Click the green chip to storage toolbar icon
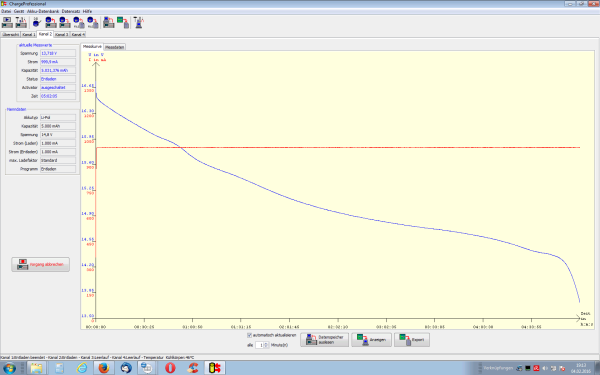The width and height of the screenshot is (600, 375). (x=123, y=23)
